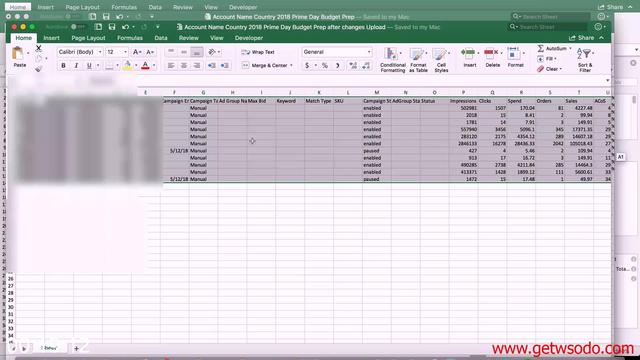Cut selection with the scissors icon
Viewport: 640px width, 360px height.
tap(39, 48)
